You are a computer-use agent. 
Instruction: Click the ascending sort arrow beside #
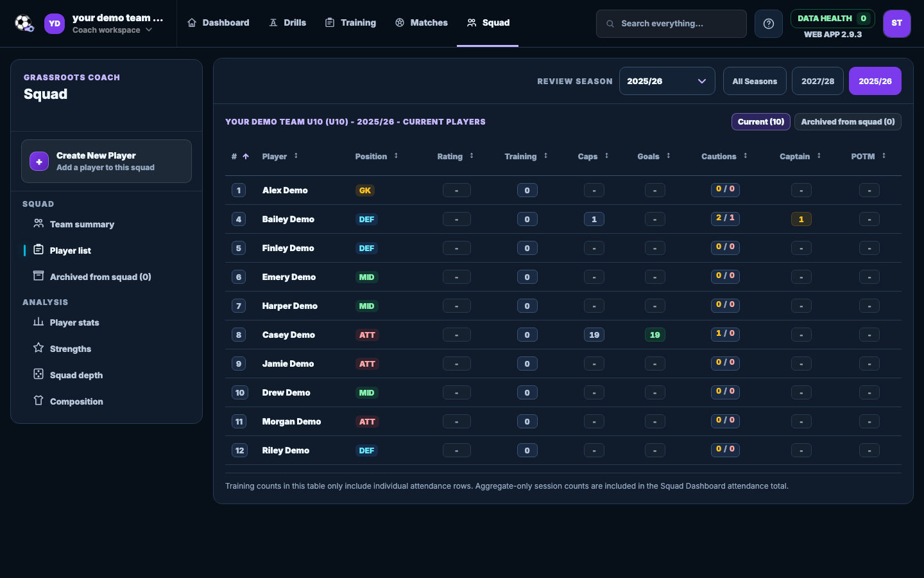(246, 156)
